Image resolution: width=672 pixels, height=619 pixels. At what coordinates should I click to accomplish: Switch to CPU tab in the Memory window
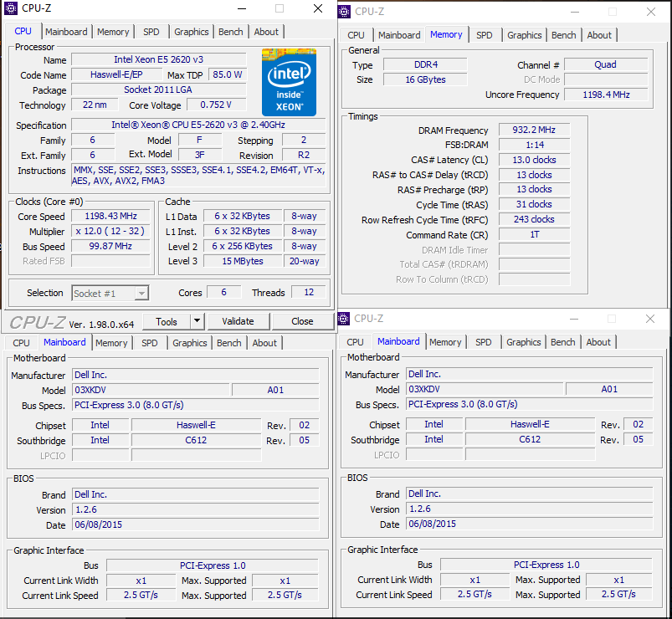[356, 35]
